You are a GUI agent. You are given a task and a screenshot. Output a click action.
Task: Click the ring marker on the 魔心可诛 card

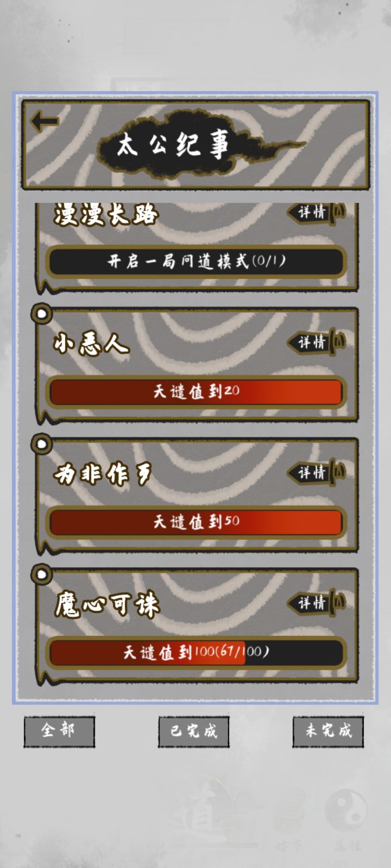pyautogui.click(x=41, y=574)
